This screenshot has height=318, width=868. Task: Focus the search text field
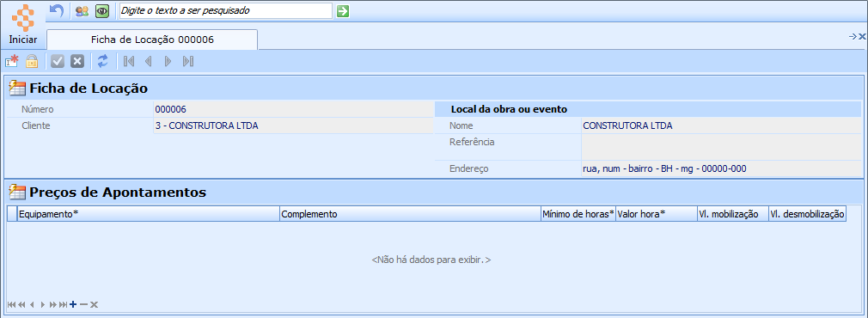click(226, 10)
